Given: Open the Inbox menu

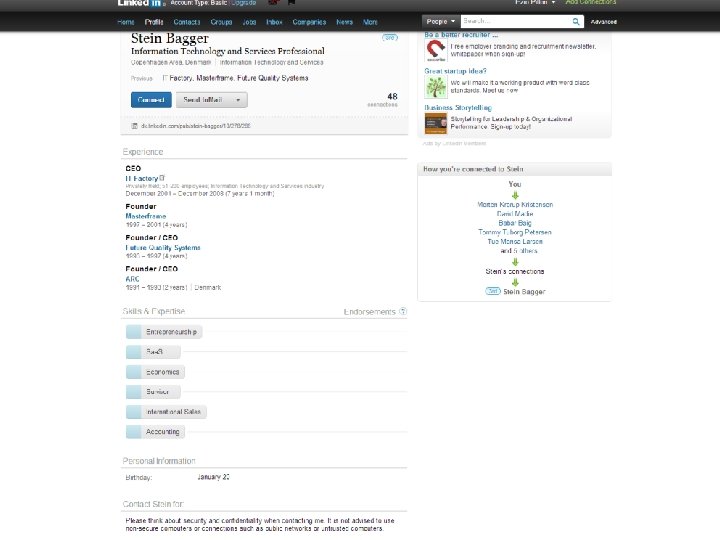Looking at the screenshot, I should (x=274, y=22).
